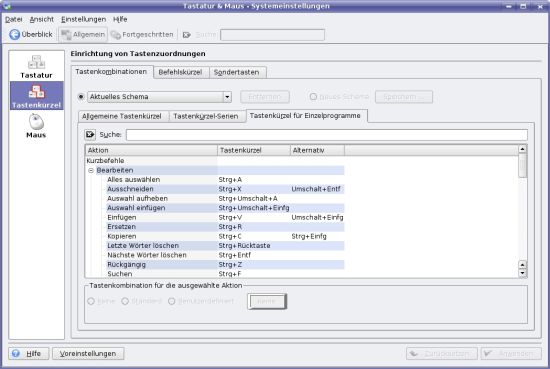This screenshot has height=369, width=550.
Task: Choose the Standard radio option
Action: [125, 301]
